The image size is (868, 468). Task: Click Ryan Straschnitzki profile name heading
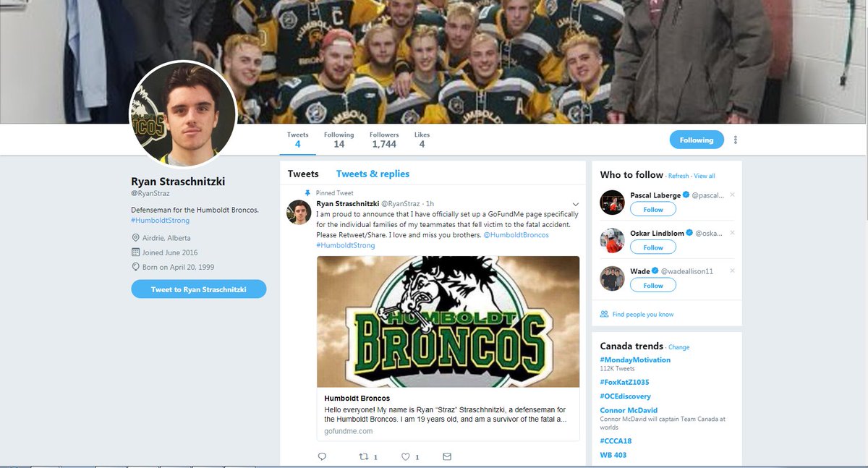178,182
